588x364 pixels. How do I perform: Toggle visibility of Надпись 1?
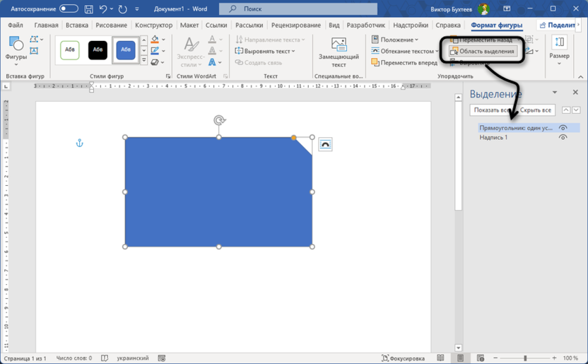tap(563, 137)
